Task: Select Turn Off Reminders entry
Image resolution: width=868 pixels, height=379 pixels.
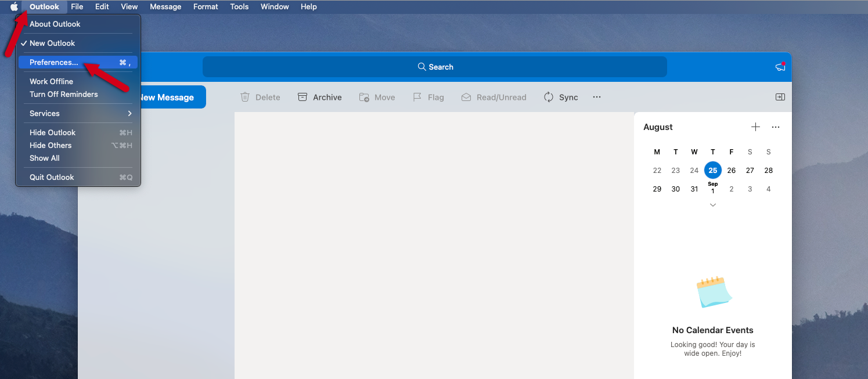Action: [x=78, y=94]
